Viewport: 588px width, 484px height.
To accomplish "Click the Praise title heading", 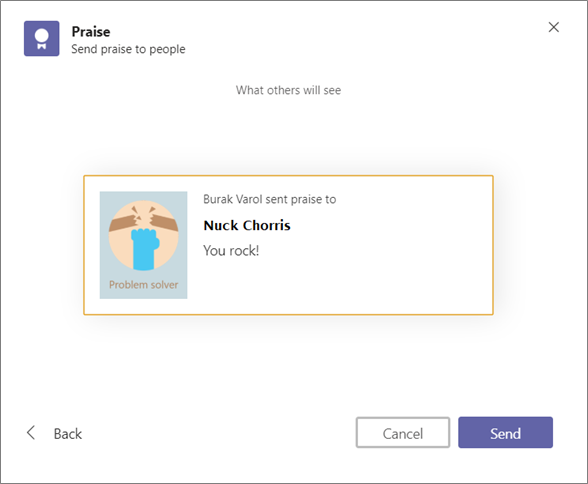I will click(x=91, y=32).
